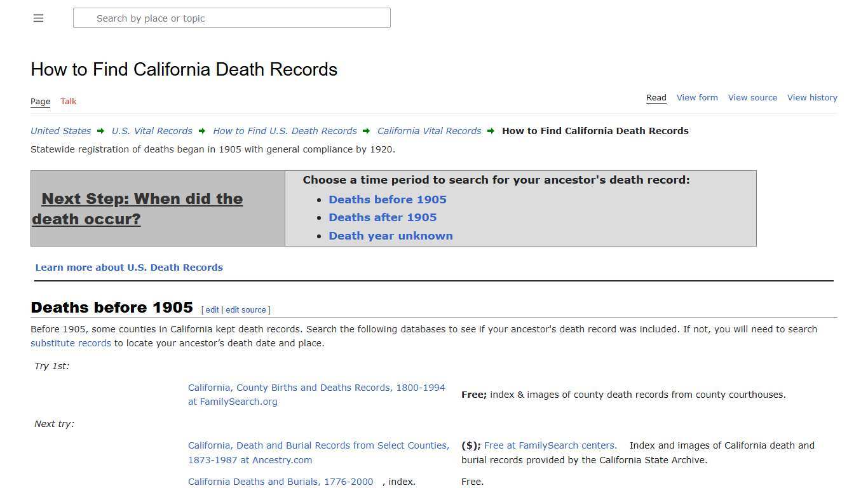Screen dimensions: 868x488
Task: Switch to the Talk tab
Action: pos(68,101)
